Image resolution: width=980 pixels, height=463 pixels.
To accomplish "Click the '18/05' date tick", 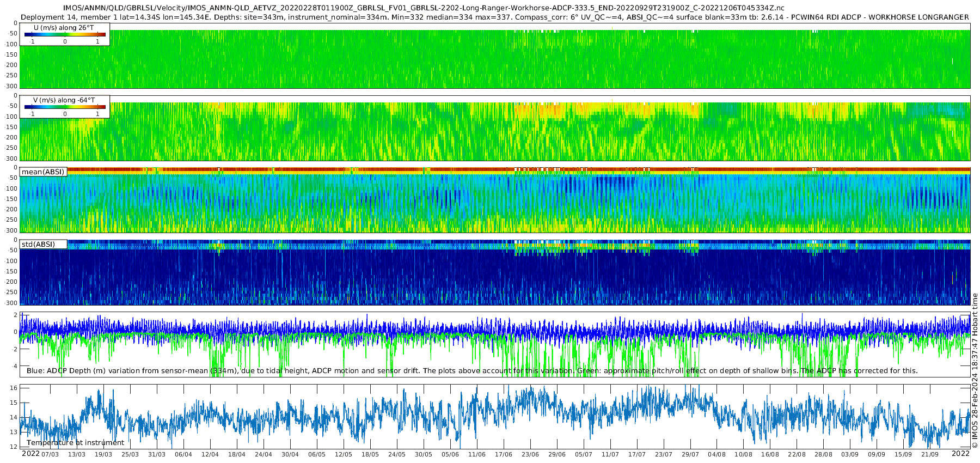I will coord(370,455).
